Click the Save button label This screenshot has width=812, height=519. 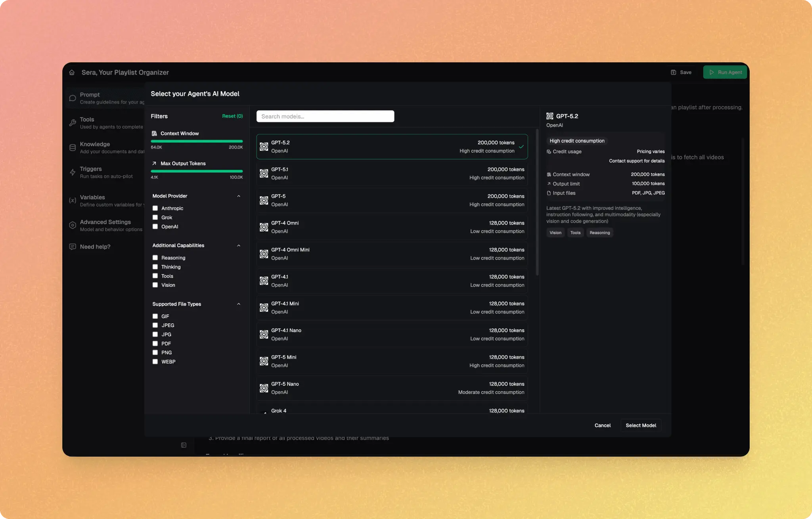[686, 73]
